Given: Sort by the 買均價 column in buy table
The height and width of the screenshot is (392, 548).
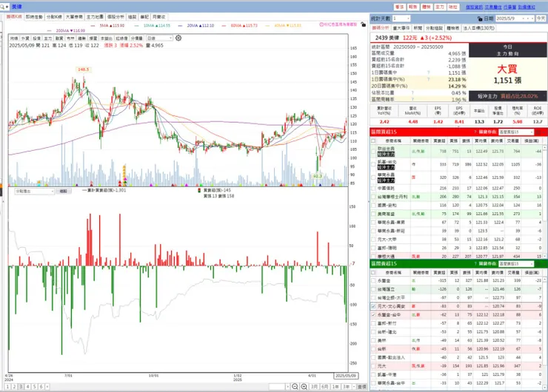Looking at the screenshot, I should (x=481, y=141).
